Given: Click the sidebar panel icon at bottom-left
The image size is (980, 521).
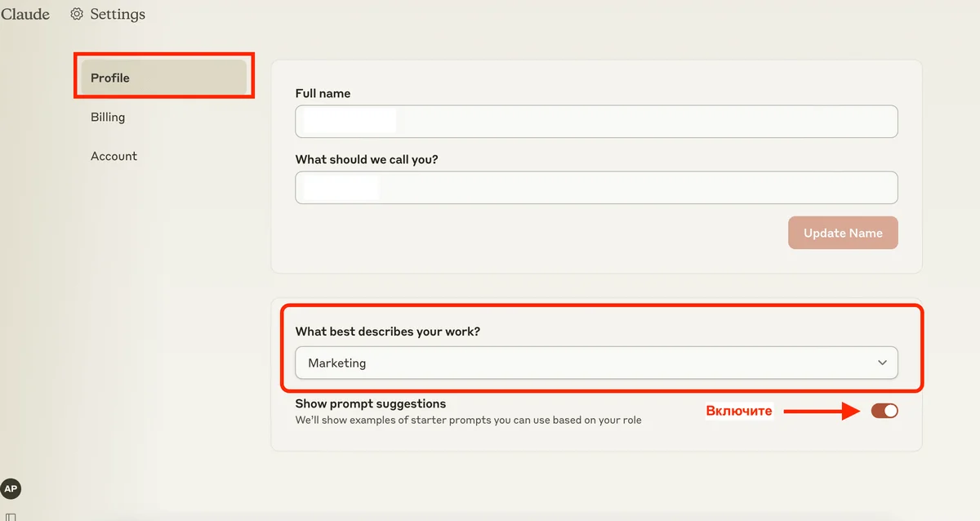Looking at the screenshot, I should pos(11,517).
